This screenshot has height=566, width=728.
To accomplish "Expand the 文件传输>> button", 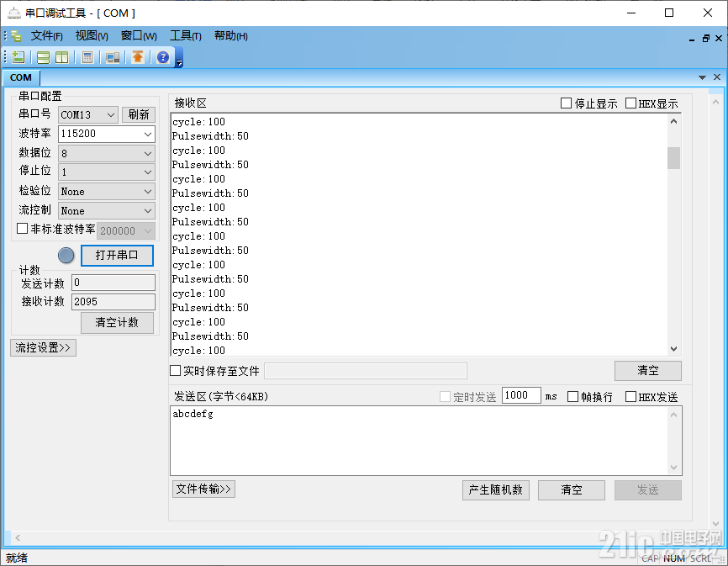I will [203, 489].
